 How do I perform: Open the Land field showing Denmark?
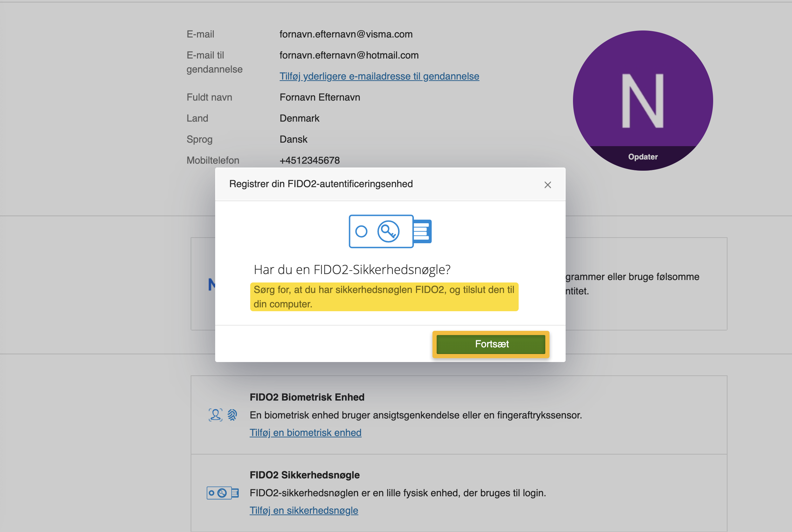tap(299, 118)
